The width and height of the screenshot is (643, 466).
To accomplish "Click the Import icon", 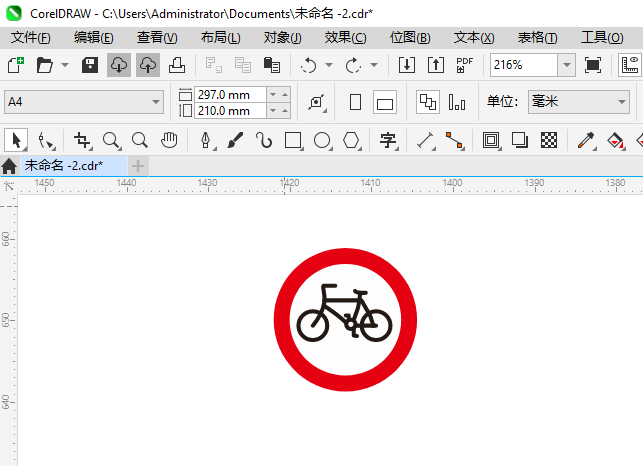I will (407, 65).
